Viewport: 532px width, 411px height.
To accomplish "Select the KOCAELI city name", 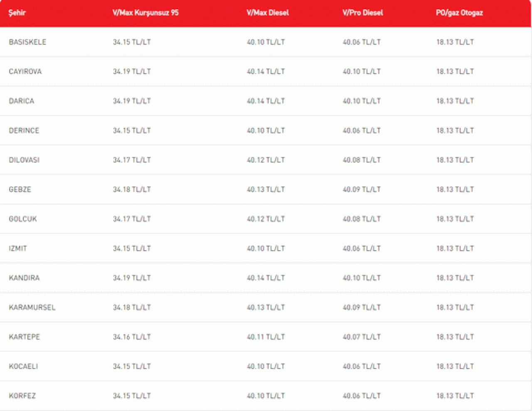I will [x=23, y=366].
